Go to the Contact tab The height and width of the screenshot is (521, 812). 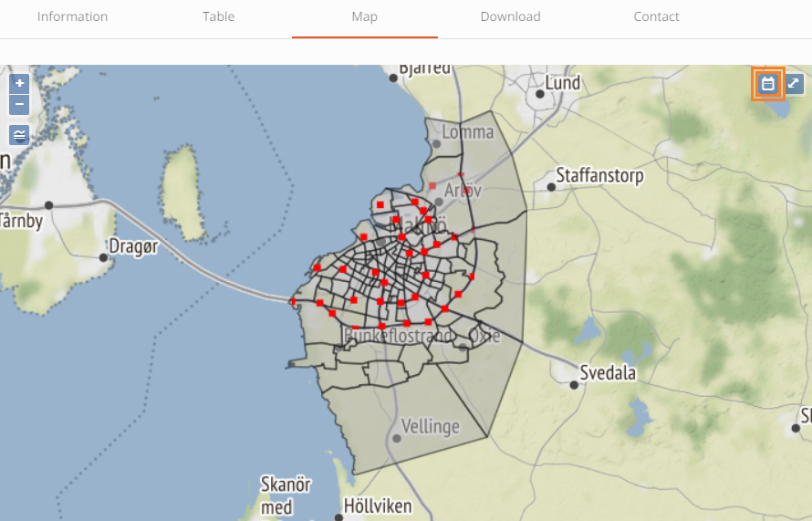(x=656, y=16)
